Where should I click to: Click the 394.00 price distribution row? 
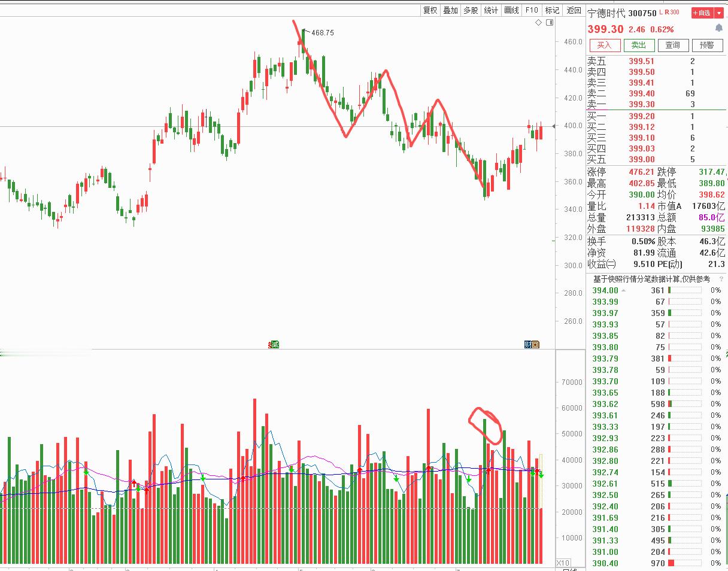pos(657,290)
